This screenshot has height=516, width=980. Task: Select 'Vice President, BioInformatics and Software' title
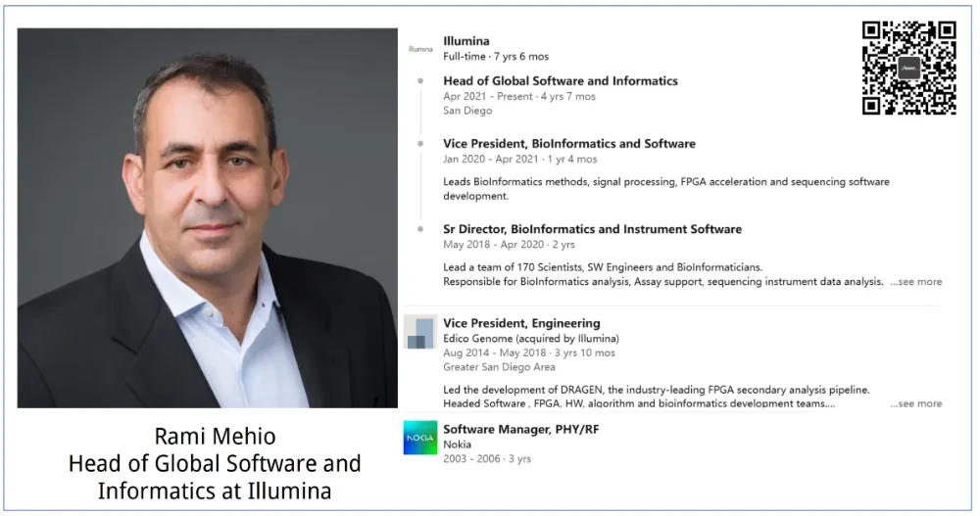(x=569, y=144)
